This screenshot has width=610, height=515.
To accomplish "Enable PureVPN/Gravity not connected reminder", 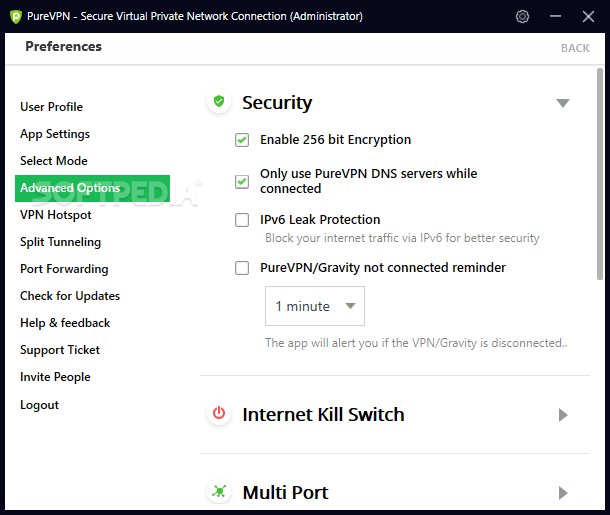I will (242, 268).
